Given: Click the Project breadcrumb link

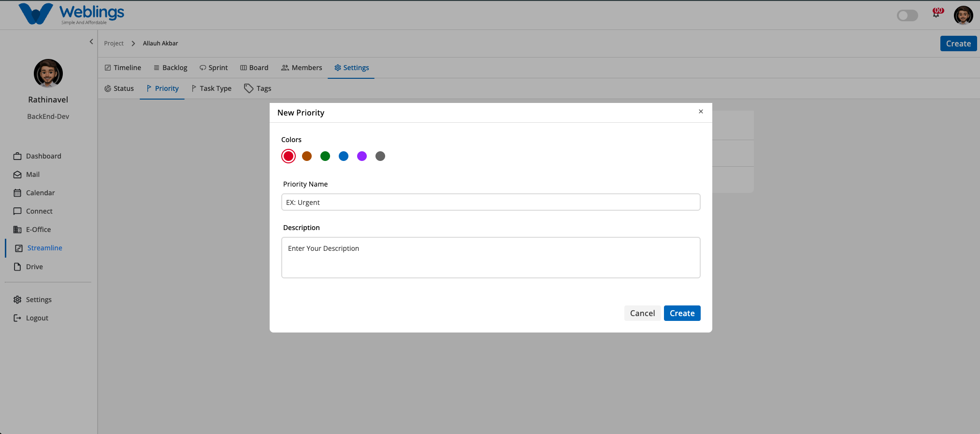Looking at the screenshot, I should [x=114, y=43].
